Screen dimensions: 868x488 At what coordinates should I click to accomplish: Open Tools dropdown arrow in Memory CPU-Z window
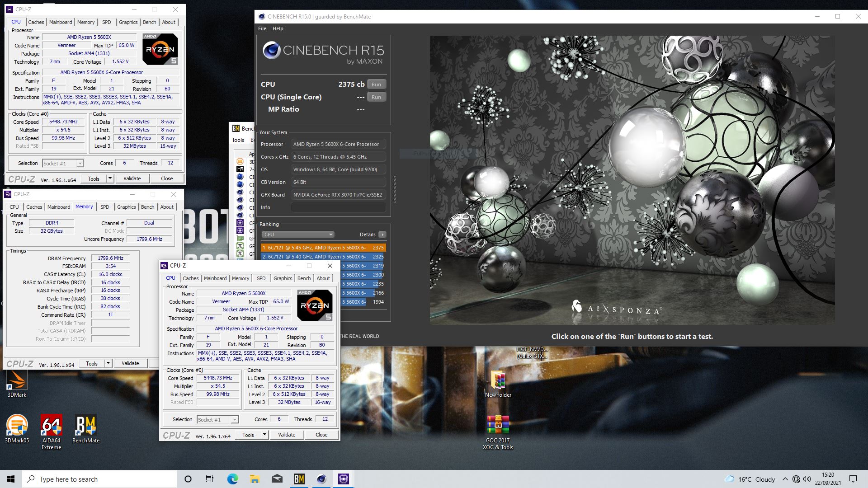click(x=108, y=363)
